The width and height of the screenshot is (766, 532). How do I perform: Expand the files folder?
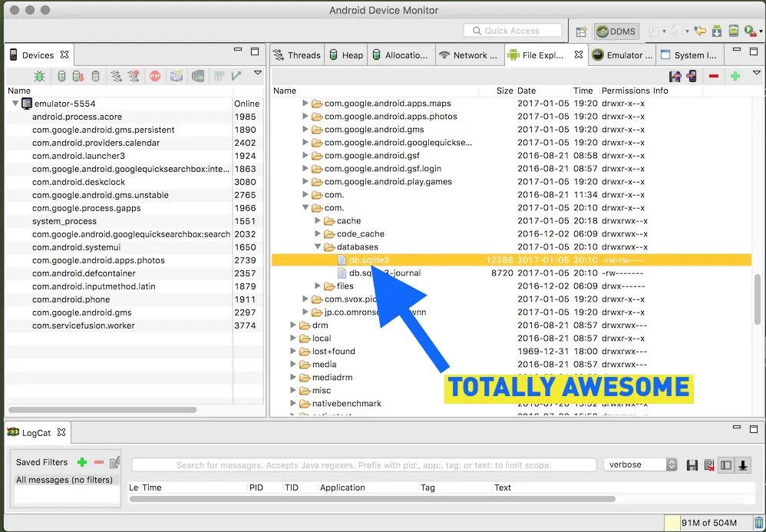click(318, 286)
